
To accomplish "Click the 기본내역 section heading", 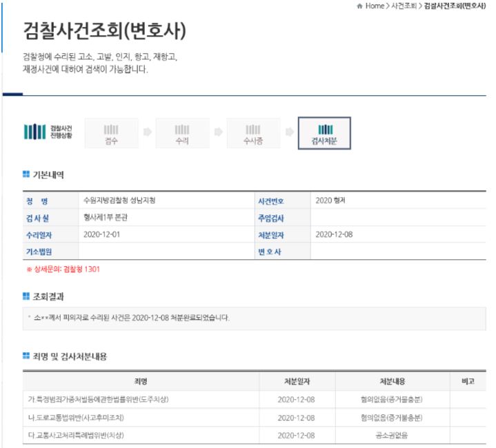I will coord(48,174).
